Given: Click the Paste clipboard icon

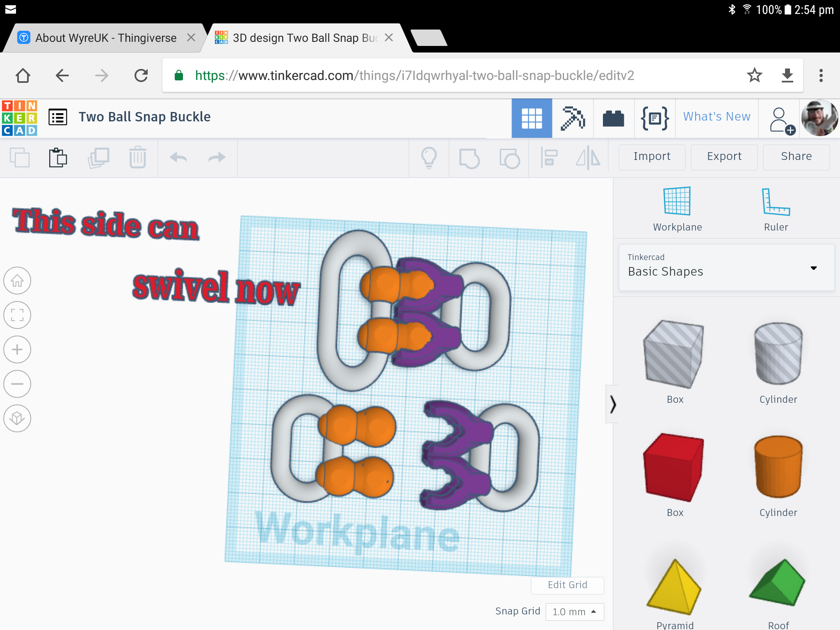Looking at the screenshot, I should [x=58, y=157].
